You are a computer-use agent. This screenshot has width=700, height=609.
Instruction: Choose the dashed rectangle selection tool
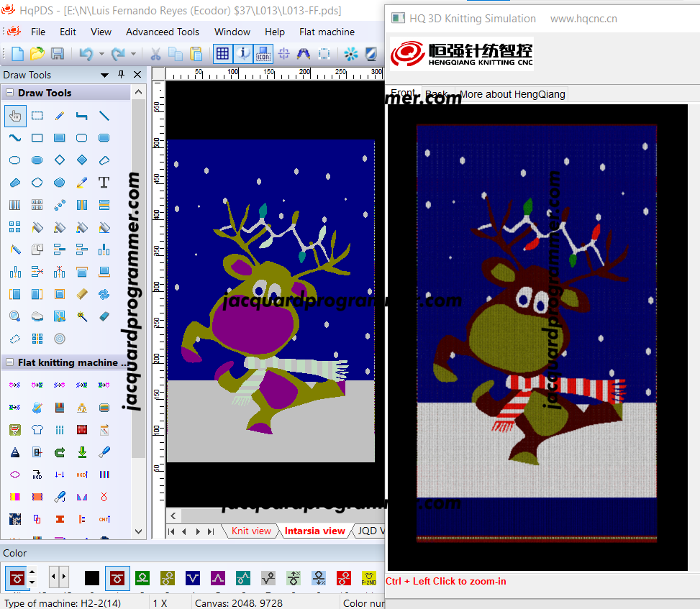click(37, 116)
